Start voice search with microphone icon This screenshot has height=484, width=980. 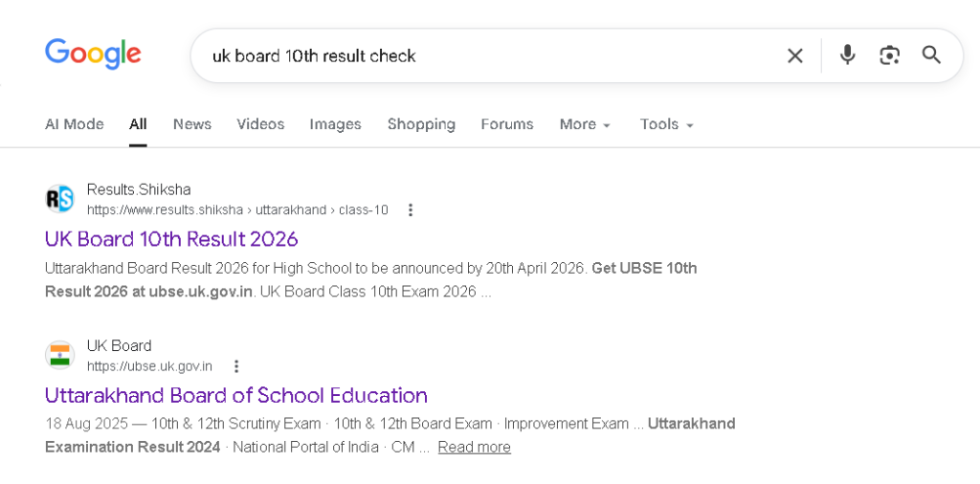(847, 55)
